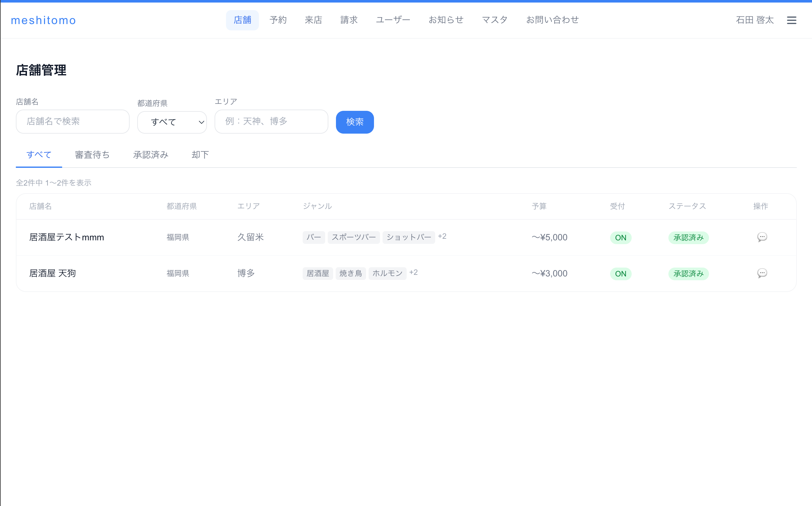Open the ユーザー navigation item
812x506 pixels.
(393, 20)
